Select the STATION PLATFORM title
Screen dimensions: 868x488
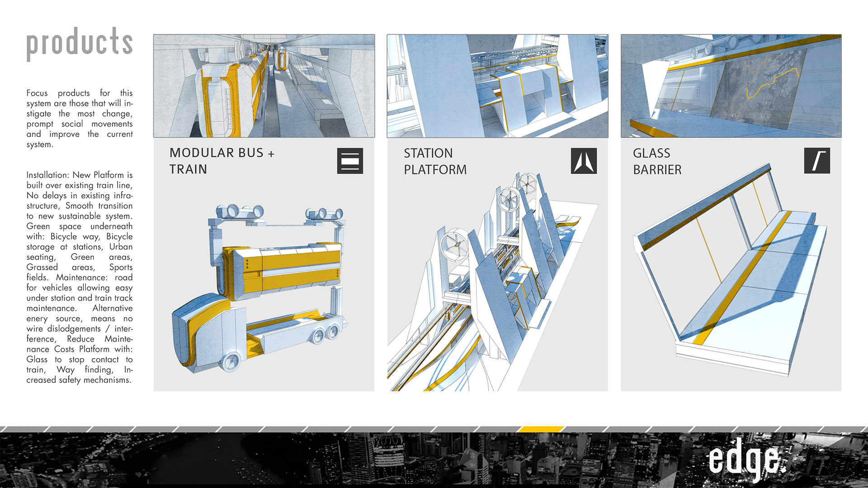click(x=435, y=161)
